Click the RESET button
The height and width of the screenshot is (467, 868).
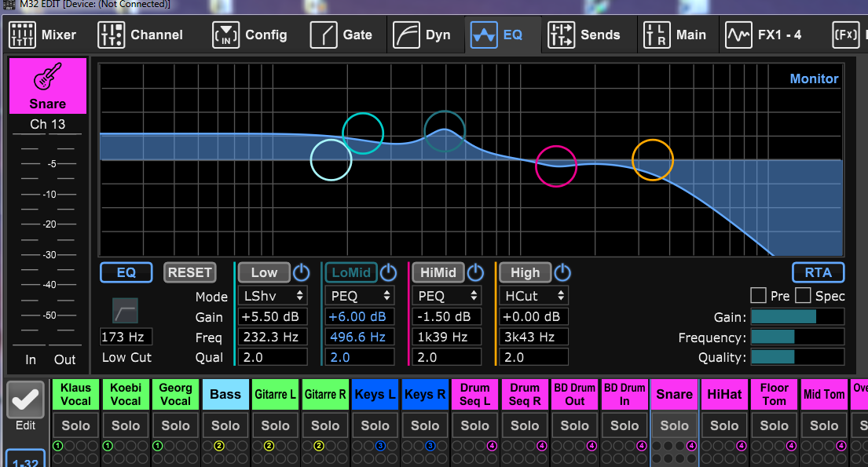190,272
